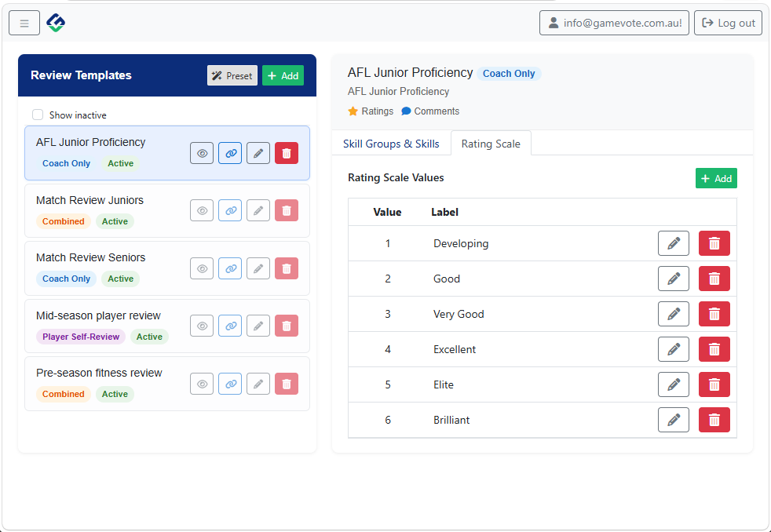
Task: Click the GameVote logo icon
Action: coord(56,23)
